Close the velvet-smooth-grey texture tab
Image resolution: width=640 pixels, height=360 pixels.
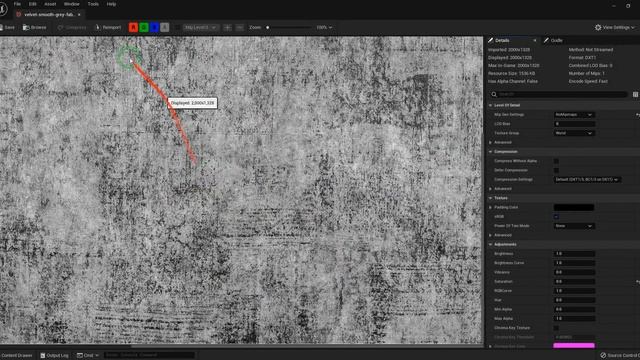click(x=79, y=14)
